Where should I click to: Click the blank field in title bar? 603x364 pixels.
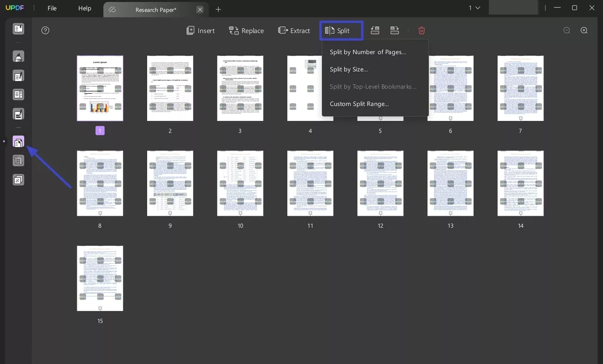pos(514,7)
